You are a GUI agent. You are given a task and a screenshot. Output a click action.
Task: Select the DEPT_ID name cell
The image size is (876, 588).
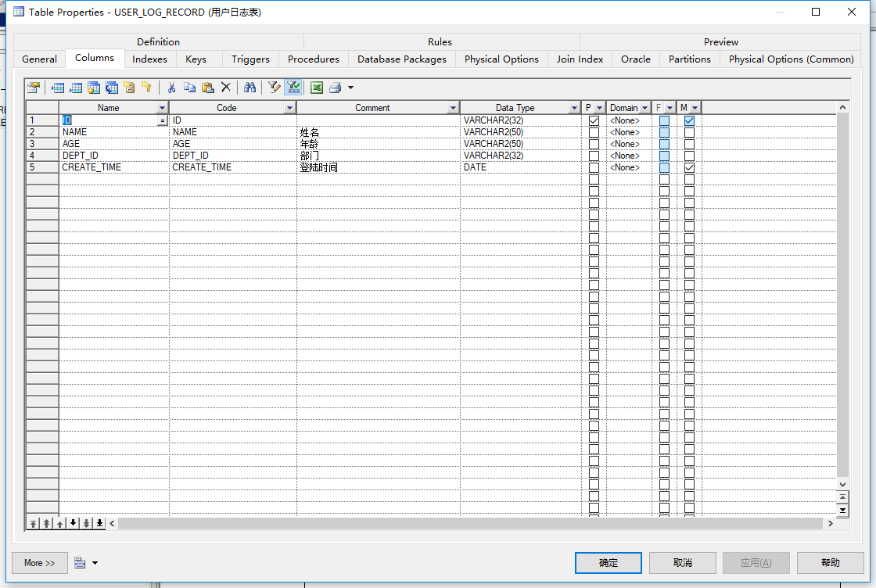(114, 156)
